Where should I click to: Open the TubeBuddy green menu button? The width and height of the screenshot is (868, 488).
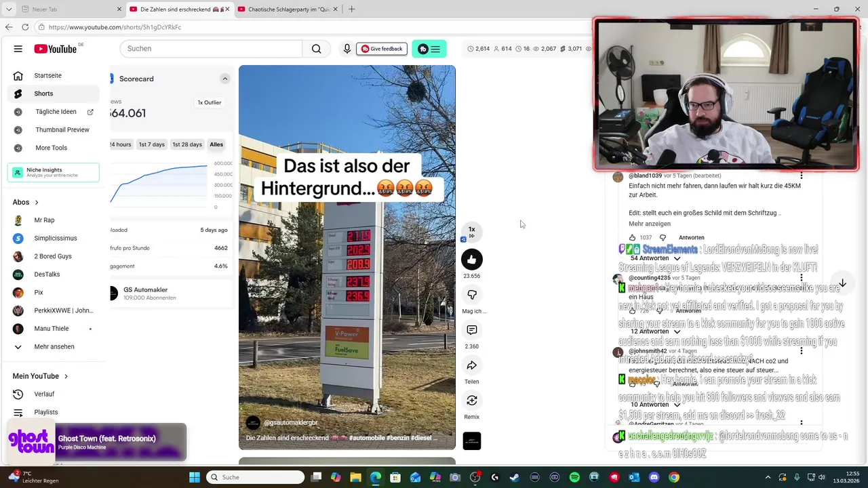pyautogui.click(x=429, y=49)
